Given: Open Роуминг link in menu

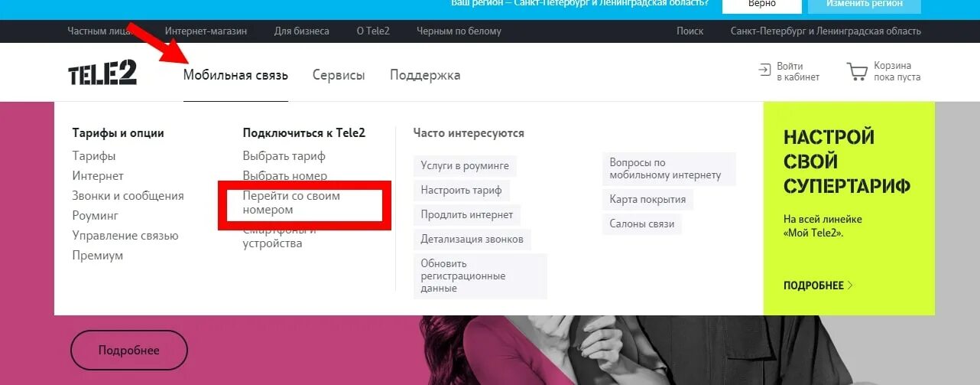Looking at the screenshot, I should (x=96, y=215).
